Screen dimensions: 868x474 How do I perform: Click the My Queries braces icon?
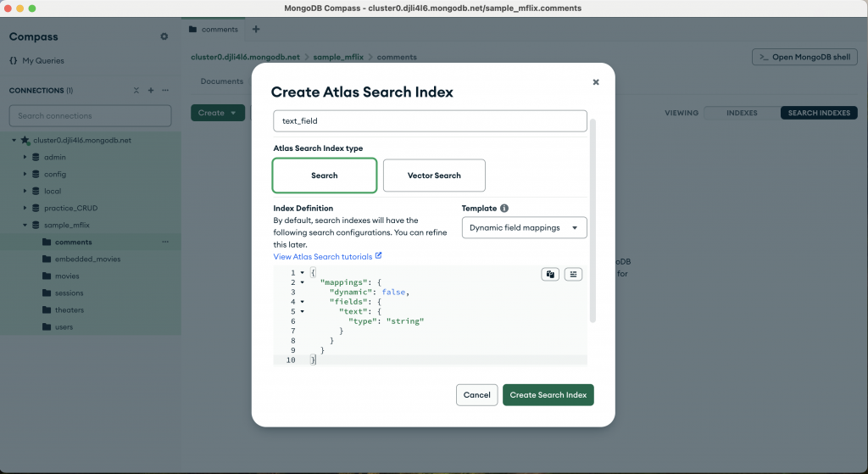[x=14, y=60]
